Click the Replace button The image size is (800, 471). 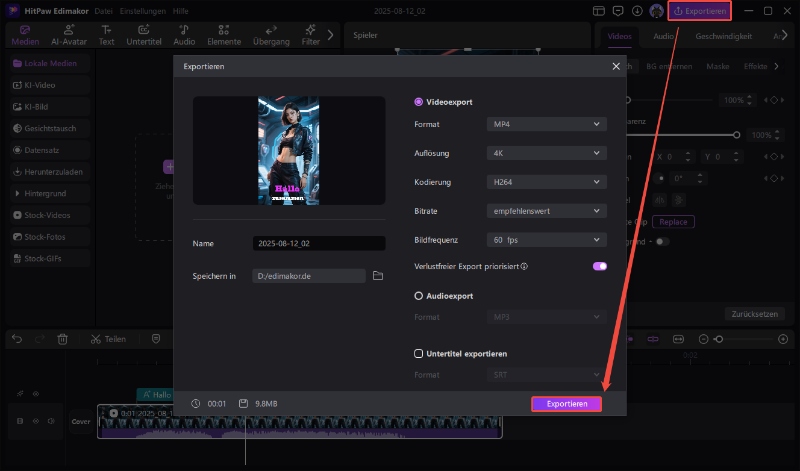[x=673, y=222]
